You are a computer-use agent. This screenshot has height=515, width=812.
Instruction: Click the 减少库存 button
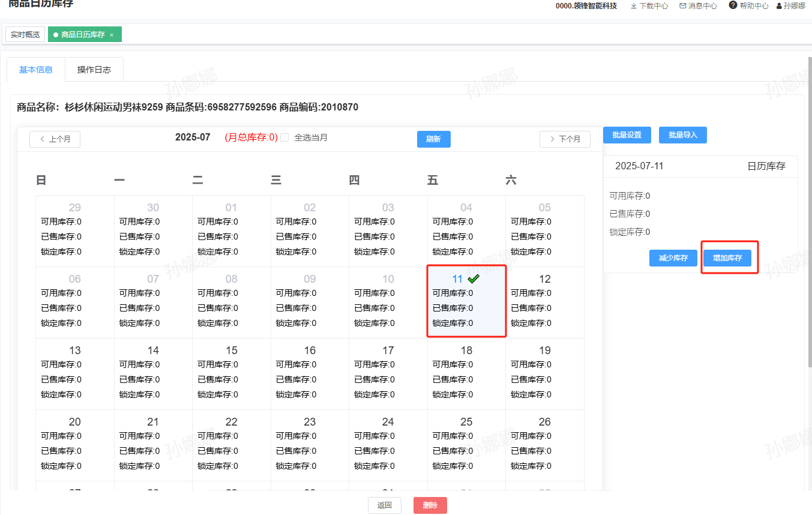click(x=673, y=258)
